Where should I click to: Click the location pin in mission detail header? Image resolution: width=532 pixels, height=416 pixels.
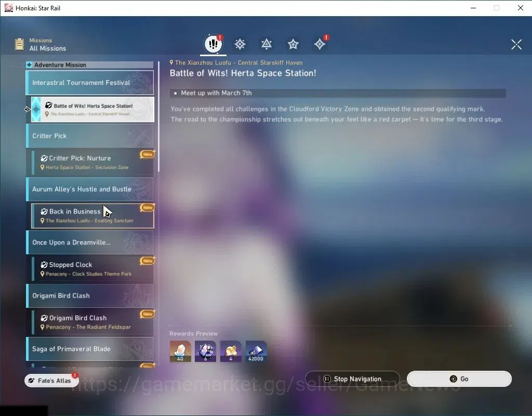pyautogui.click(x=171, y=62)
